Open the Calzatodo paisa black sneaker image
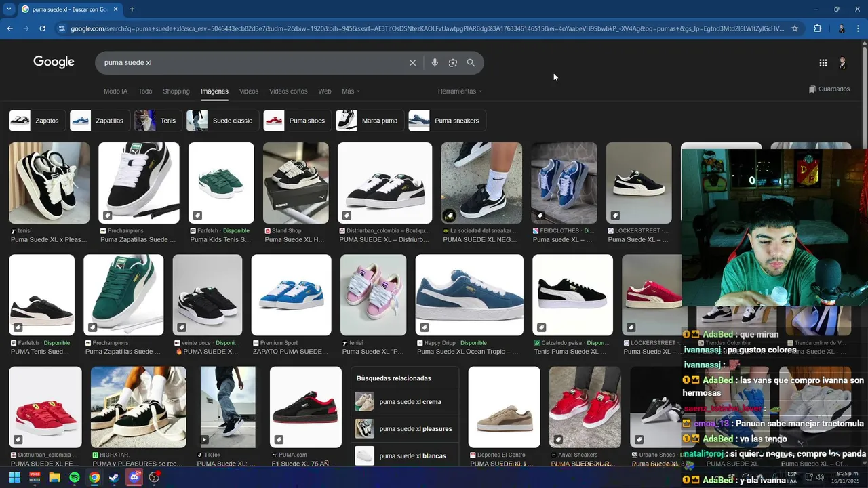868x488 pixels. pyautogui.click(x=572, y=295)
